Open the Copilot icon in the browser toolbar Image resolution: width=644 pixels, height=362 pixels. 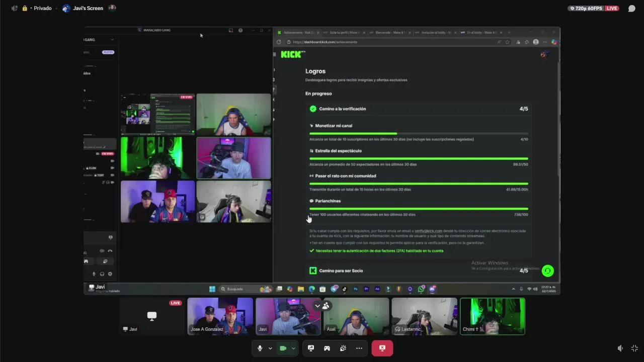[553, 42]
